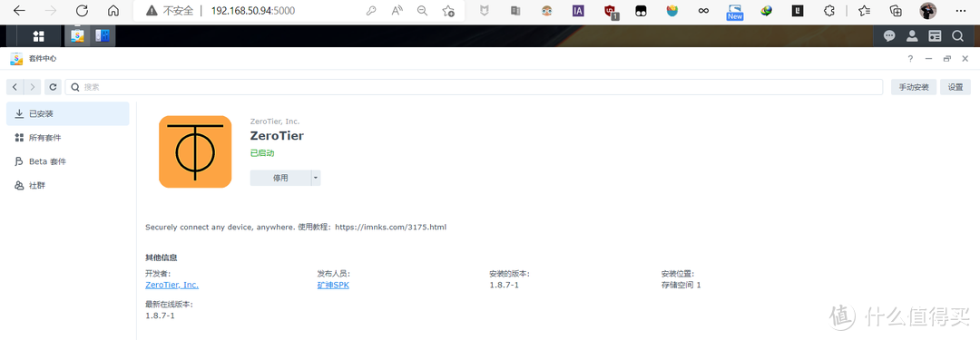Select Beta 套件 in sidebar
980x340 pixels.
pyautogui.click(x=67, y=161)
